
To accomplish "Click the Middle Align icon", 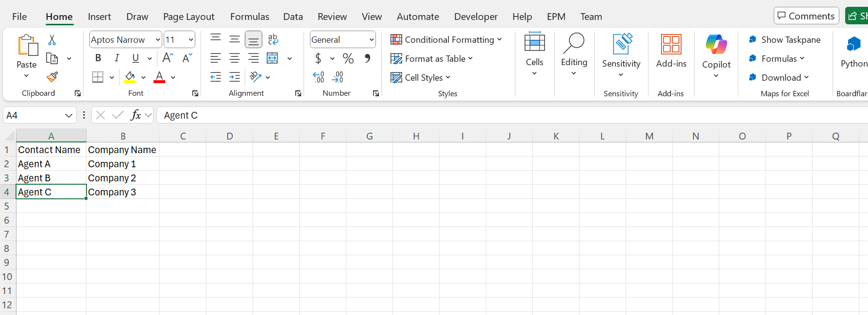I will click(235, 39).
